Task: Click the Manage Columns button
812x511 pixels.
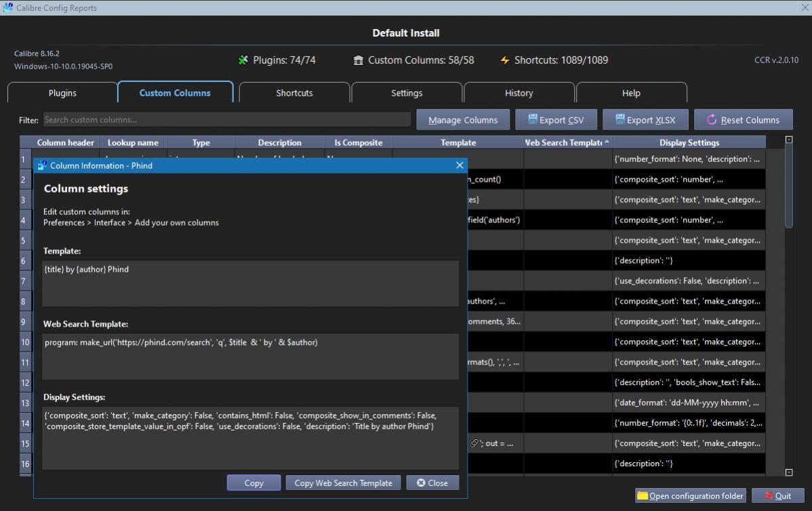Action: tap(463, 120)
